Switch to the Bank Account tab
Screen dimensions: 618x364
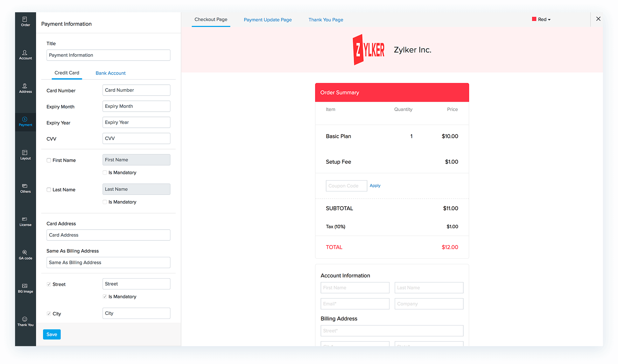coord(111,73)
